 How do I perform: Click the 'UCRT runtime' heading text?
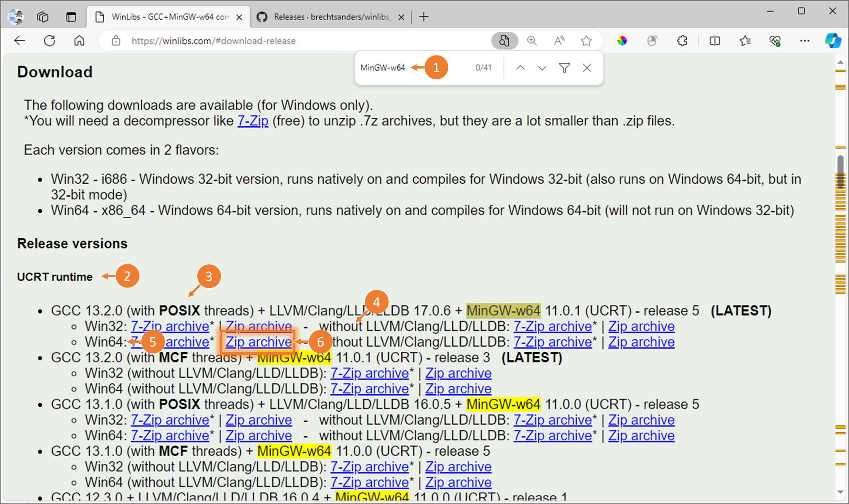click(55, 277)
